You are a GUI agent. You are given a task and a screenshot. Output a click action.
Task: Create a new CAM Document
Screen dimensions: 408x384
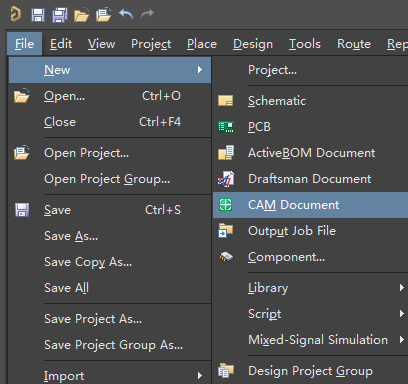[311, 205]
